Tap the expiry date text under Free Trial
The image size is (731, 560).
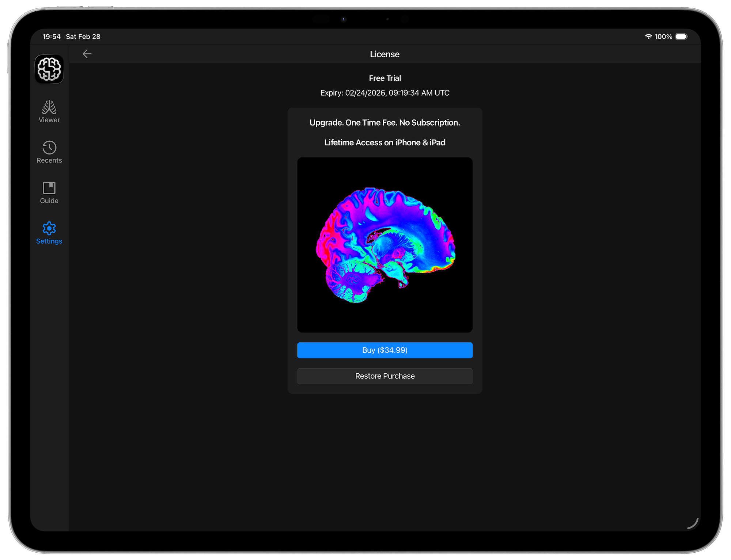tap(385, 93)
